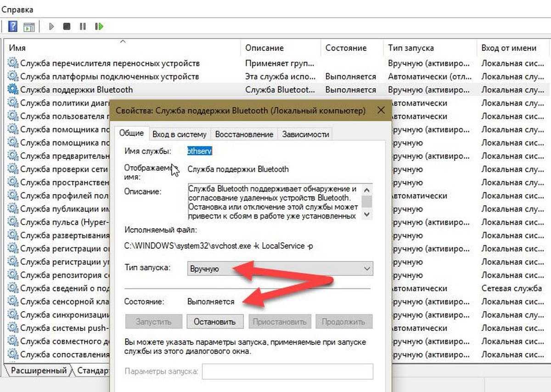The width and height of the screenshot is (551, 392).
Task: Click the Restart Service toolbar icon
Action: (99, 27)
